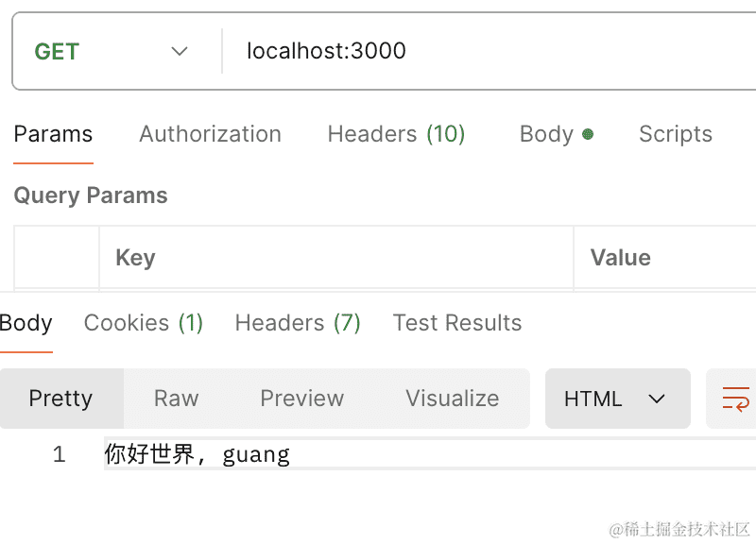Screen dimensions: 756x544
Task: Click the Key column header
Action: (x=135, y=258)
